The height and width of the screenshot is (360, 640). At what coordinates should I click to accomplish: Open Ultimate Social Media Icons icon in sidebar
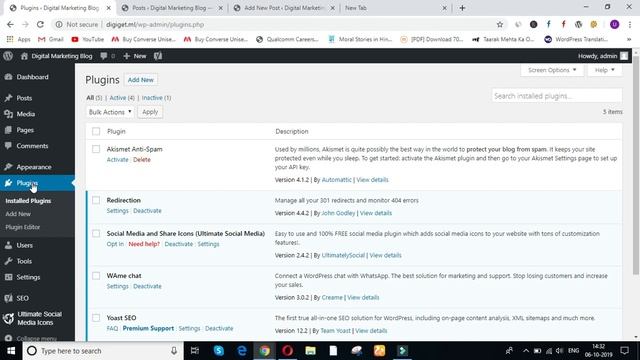8,318
